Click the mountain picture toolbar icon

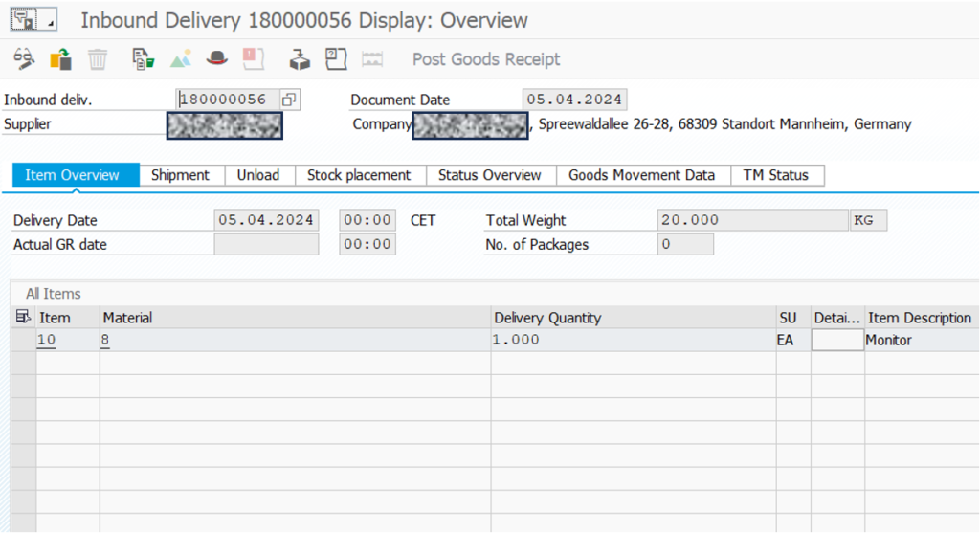click(x=181, y=59)
